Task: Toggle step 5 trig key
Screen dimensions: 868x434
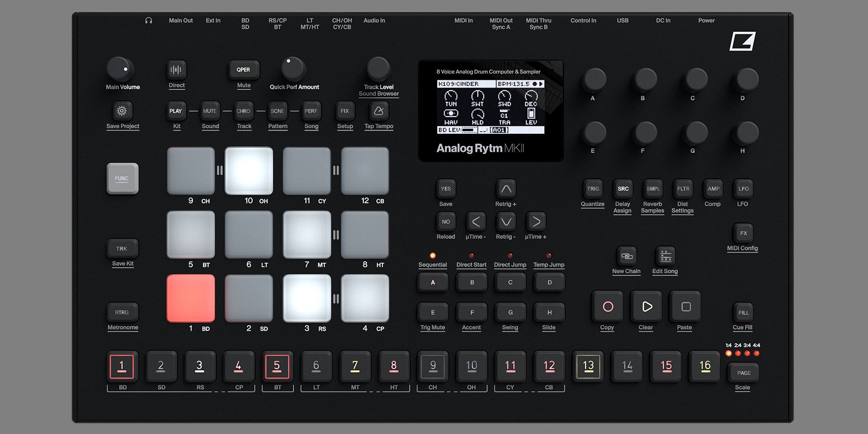Action: 277,366
